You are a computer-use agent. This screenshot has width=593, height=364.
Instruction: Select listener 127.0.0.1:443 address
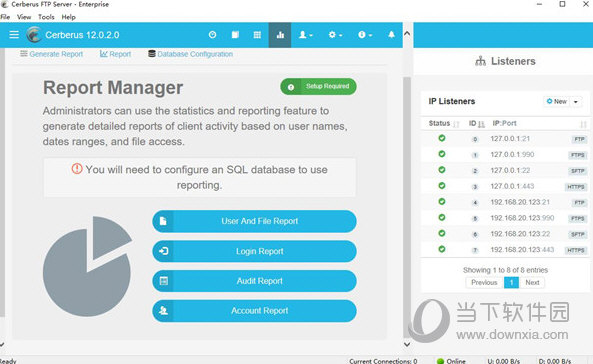point(512,187)
